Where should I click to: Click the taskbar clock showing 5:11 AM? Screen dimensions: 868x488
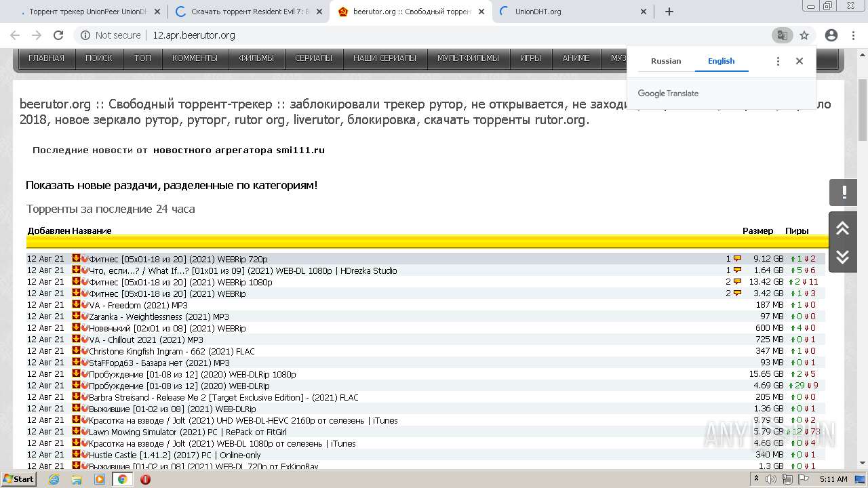833,479
